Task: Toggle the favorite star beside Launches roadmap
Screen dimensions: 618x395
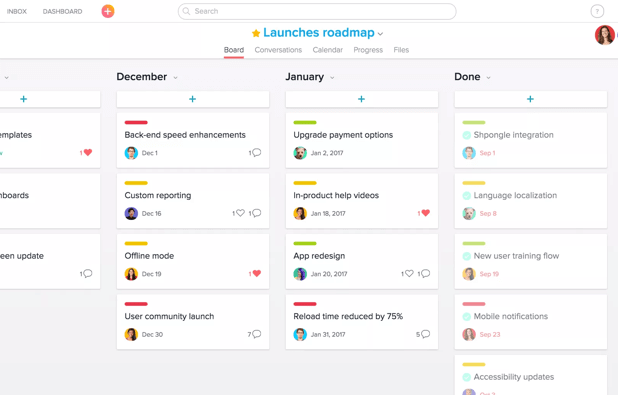Action: coord(256,33)
